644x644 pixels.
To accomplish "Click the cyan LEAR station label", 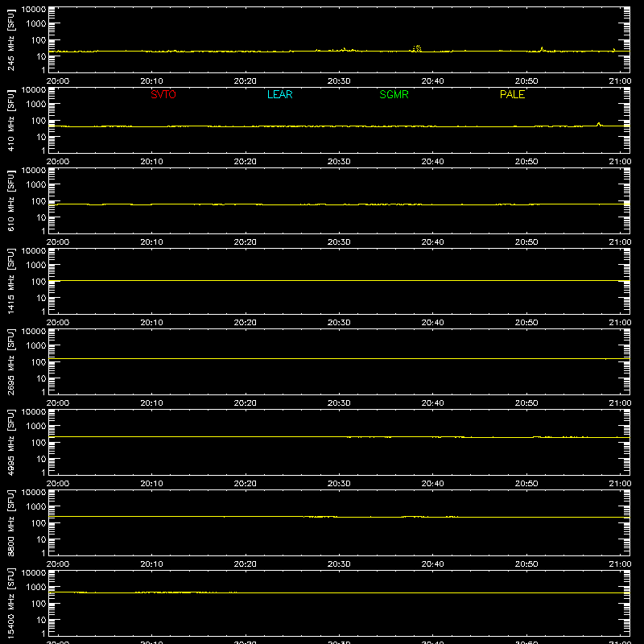I will pyautogui.click(x=279, y=94).
